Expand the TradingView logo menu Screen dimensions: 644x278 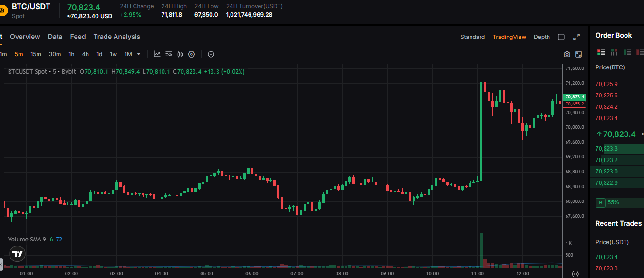coord(17,254)
